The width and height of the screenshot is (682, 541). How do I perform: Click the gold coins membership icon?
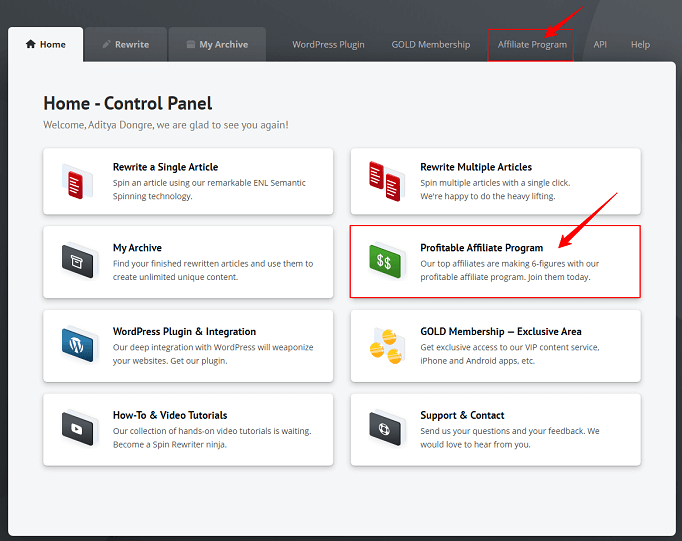click(386, 346)
